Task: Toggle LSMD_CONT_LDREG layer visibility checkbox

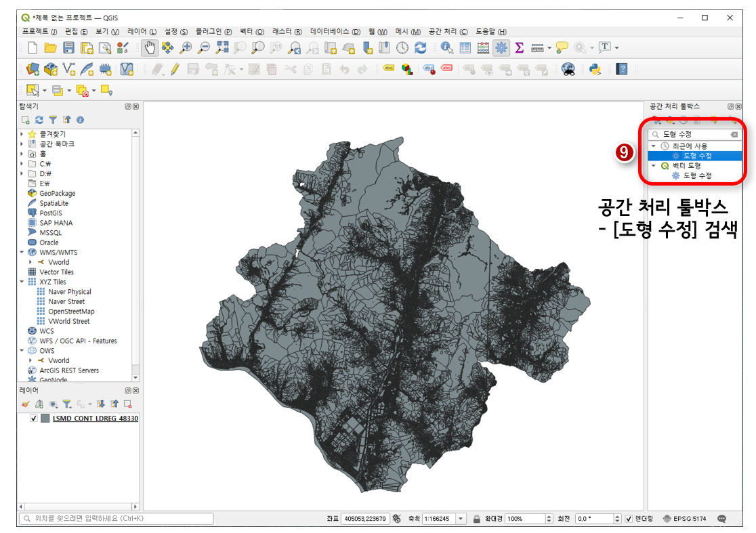Action: (33, 419)
